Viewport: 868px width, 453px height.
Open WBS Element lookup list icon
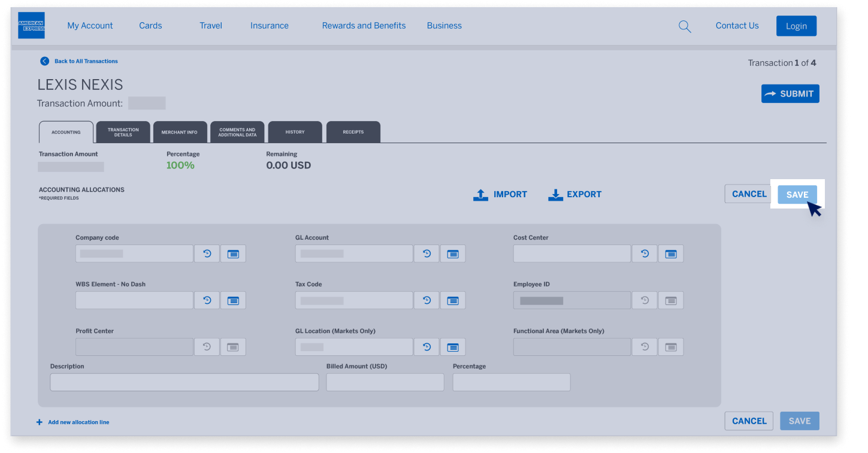[x=233, y=300]
